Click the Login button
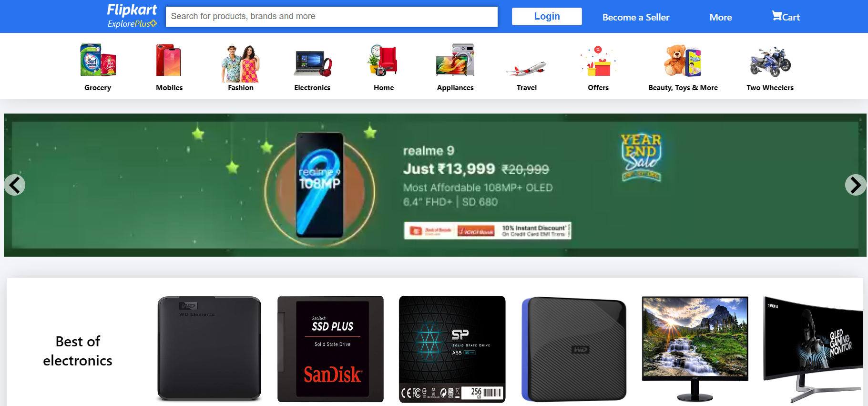 click(x=547, y=16)
